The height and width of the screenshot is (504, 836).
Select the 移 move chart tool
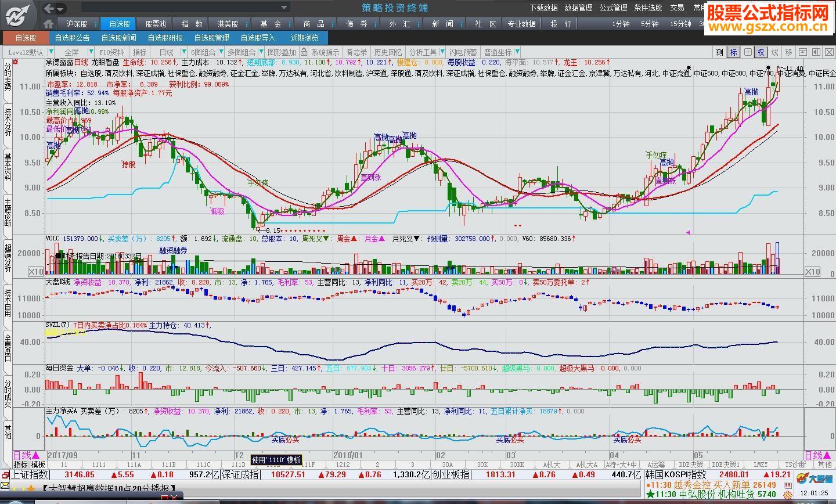788,52
